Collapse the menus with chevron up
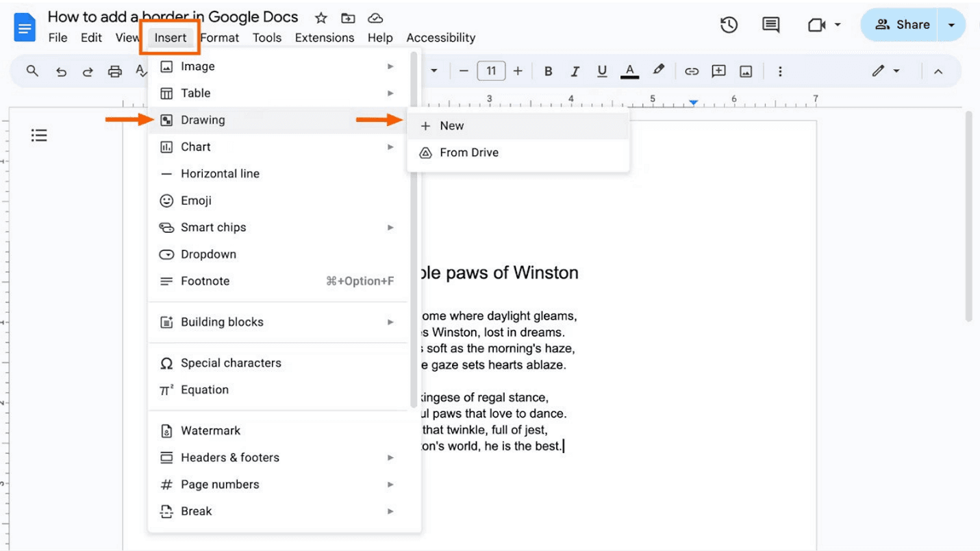Viewport: 980px width, 551px height. pos(938,71)
